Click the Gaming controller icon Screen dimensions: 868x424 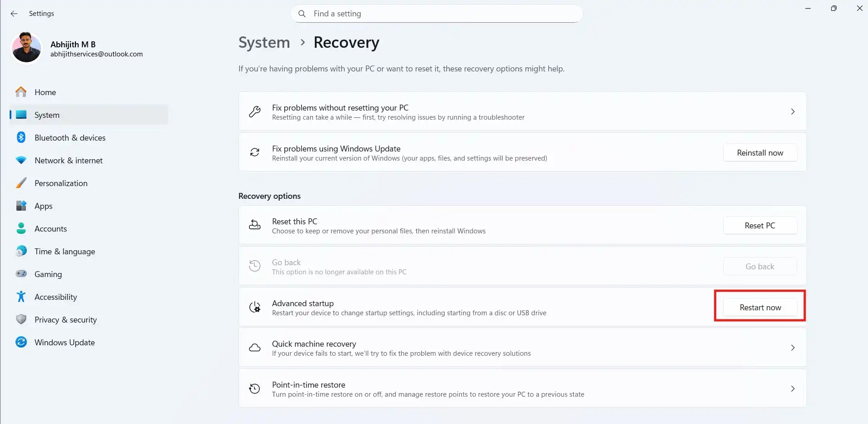(x=21, y=274)
